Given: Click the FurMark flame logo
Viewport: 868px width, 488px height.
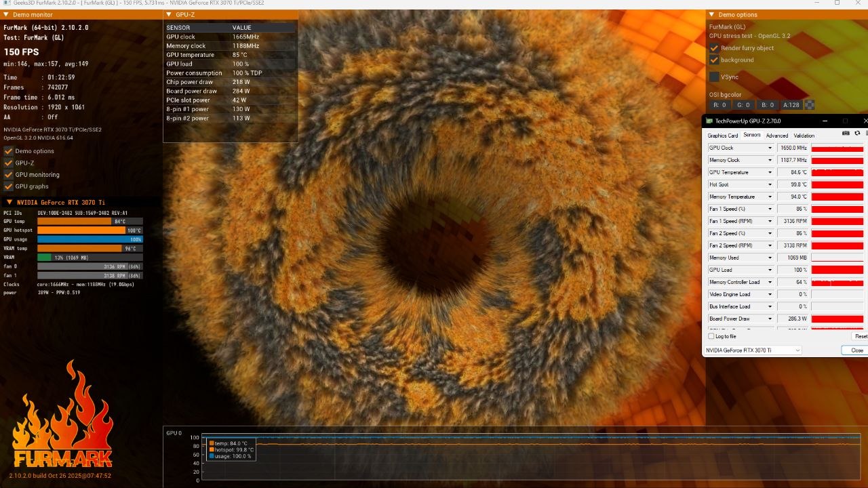Looking at the screenshot, I should tap(62, 414).
